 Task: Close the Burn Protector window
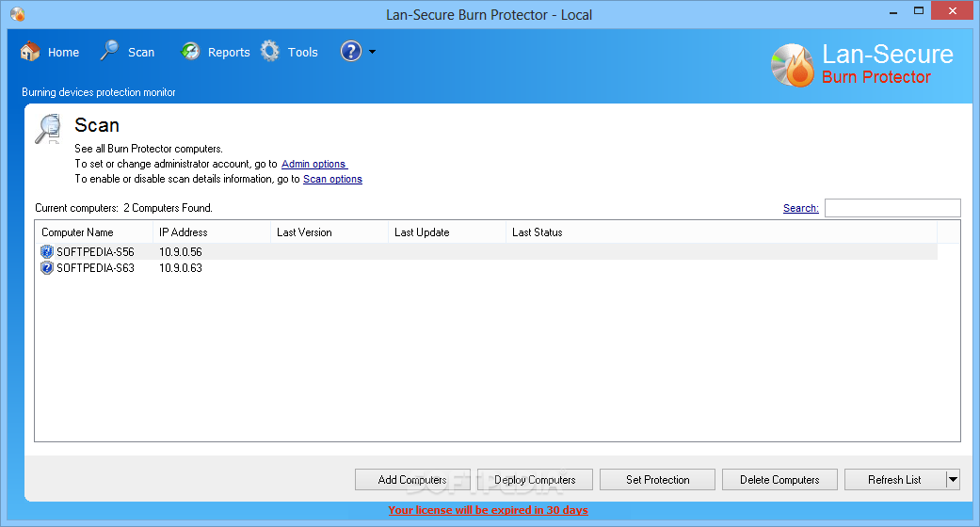click(953, 10)
